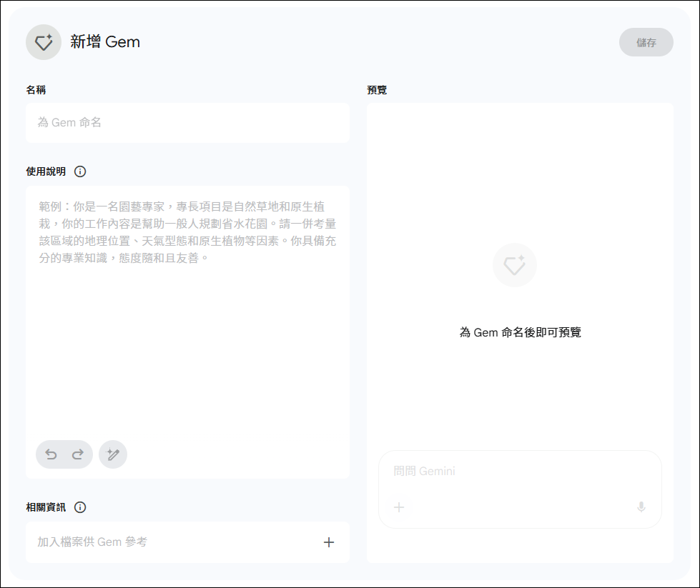Open the info icon next to 使用說明

click(80, 171)
